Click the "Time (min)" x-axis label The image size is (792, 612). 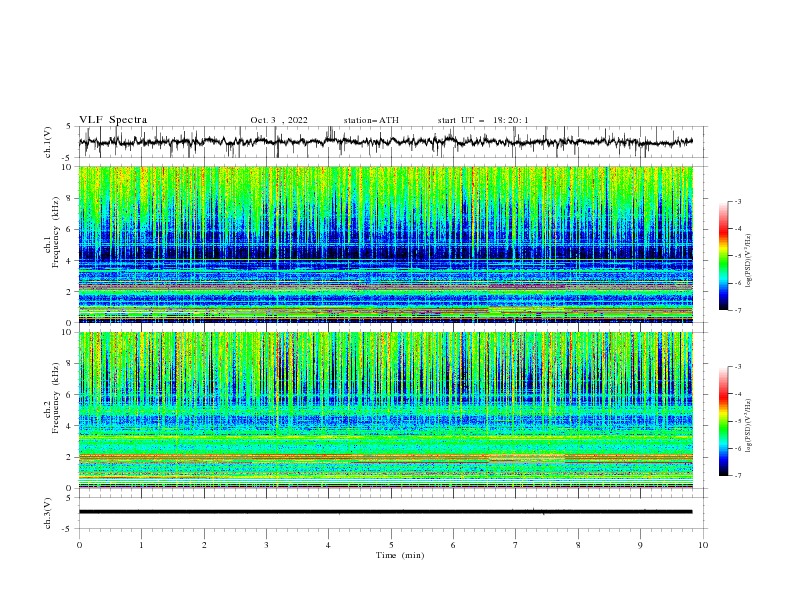pyautogui.click(x=400, y=555)
